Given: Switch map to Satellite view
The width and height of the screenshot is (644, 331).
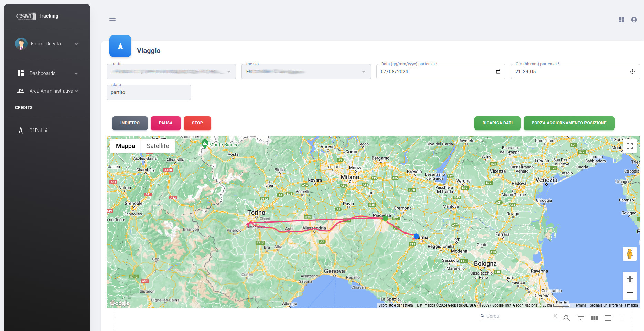Looking at the screenshot, I should (x=158, y=146).
